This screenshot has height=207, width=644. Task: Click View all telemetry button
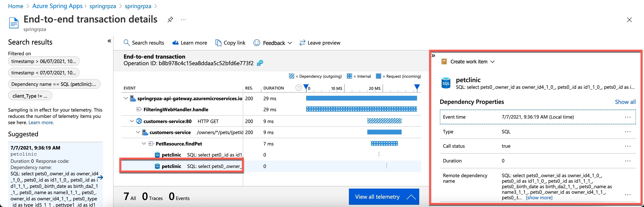click(384, 197)
